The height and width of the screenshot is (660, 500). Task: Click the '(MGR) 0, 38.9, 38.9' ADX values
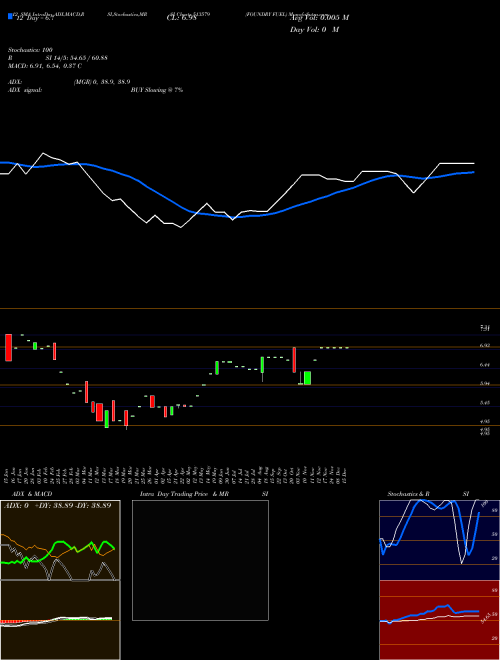point(102,82)
